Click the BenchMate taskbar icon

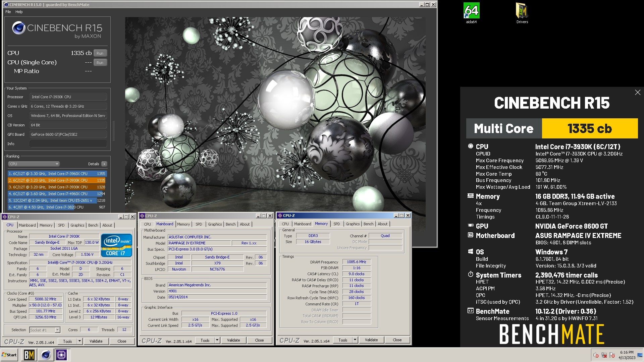(29, 355)
